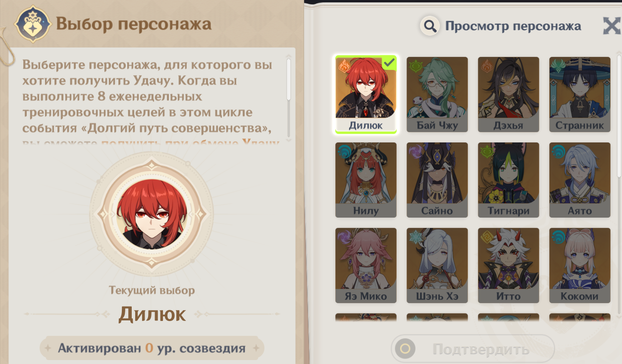Image resolution: width=622 pixels, height=364 pixels.
Task: Click the character list scrollbar
Action: (619, 115)
